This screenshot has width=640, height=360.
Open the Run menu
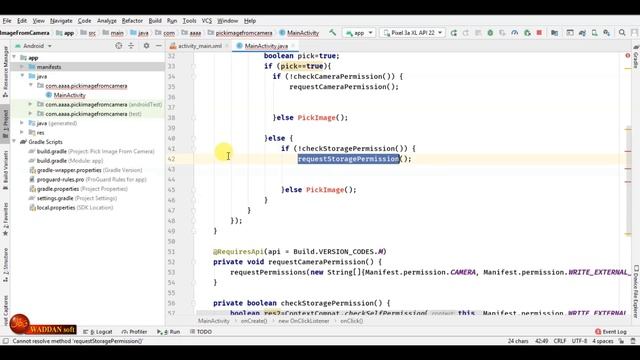[x=172, y=20]
